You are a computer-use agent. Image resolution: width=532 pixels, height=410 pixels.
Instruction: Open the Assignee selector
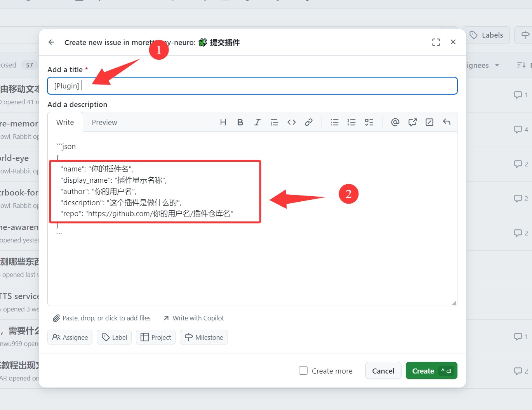tap(70, 337)
